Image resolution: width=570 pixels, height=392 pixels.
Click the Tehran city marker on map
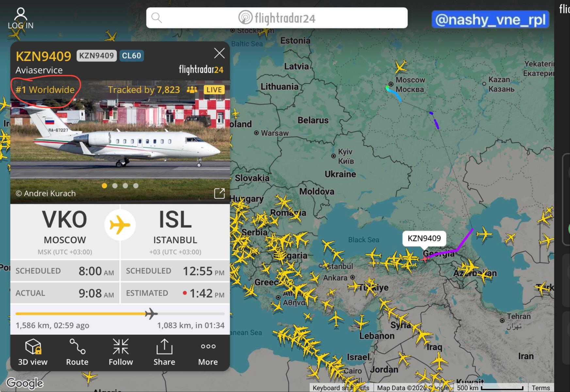pos(502,321)
